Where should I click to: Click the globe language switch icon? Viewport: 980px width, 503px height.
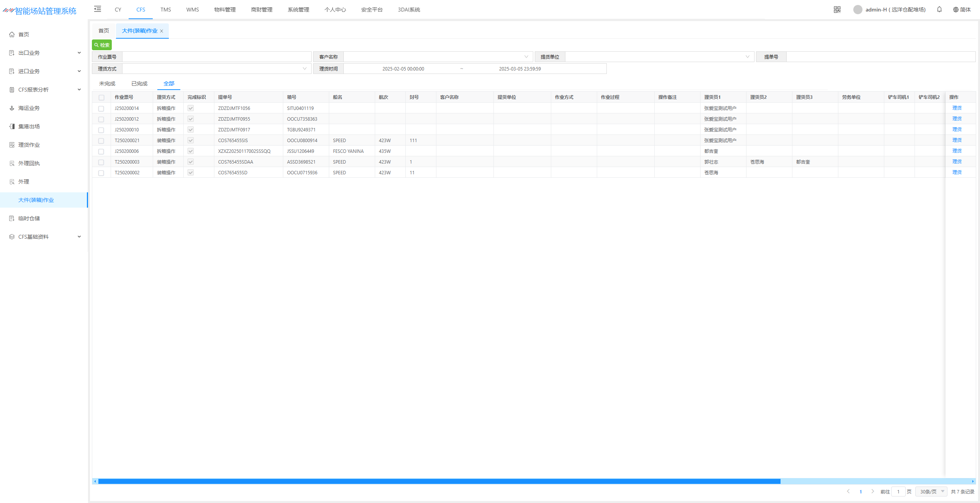(956, 10)
